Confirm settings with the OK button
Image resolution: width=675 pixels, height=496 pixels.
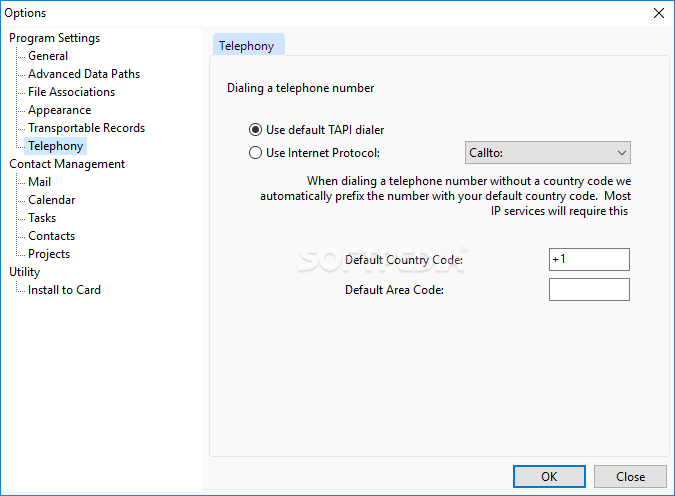pyautogui.click(x=549, y=476)
